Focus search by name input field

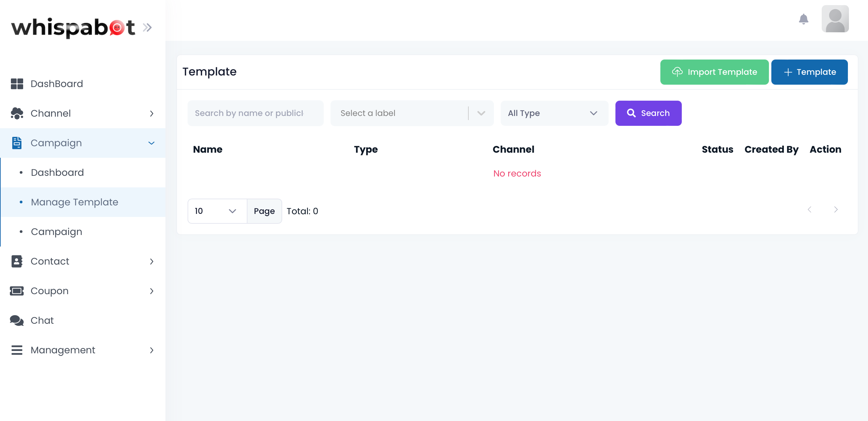point(255,113)
